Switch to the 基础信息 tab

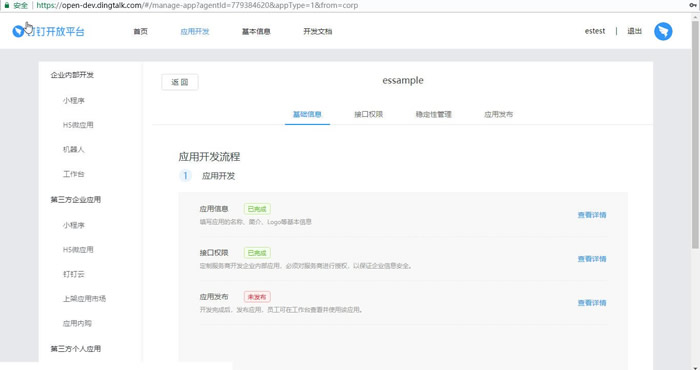tap(307, 114)
